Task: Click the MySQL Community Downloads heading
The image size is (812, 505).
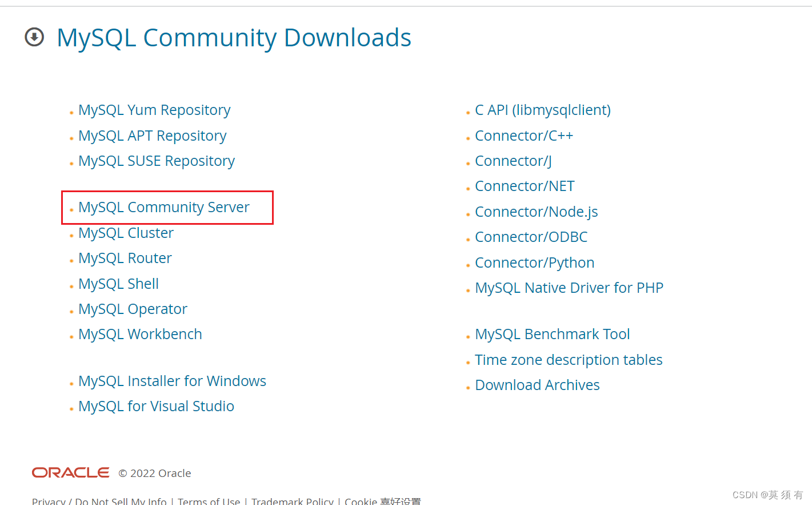Action: (x=234, y=38)
